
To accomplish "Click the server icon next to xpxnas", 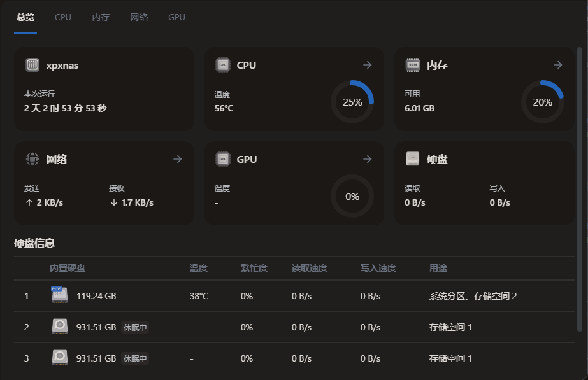I will point(32,64).
